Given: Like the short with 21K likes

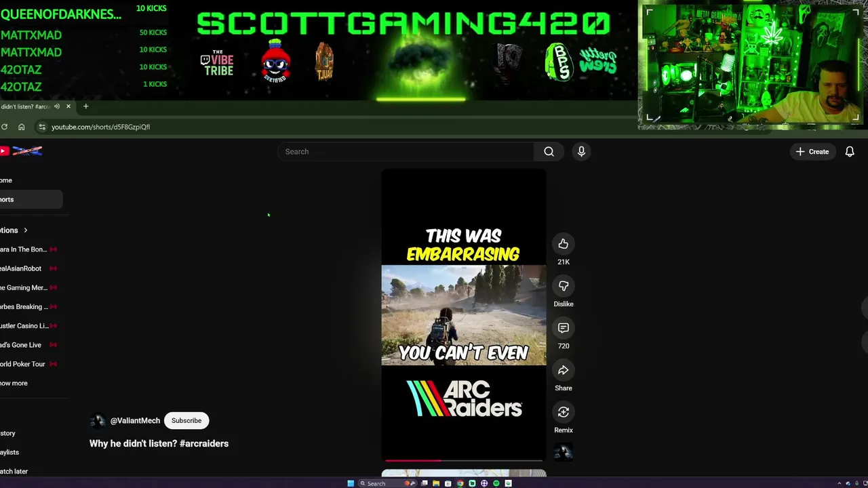Looking at the screenshot, I should [563, 244].
